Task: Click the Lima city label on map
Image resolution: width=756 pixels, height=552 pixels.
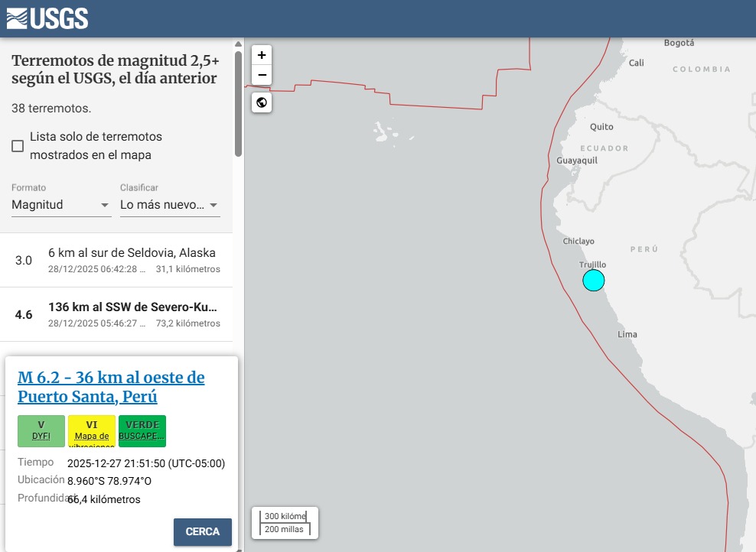Action: 627,334
